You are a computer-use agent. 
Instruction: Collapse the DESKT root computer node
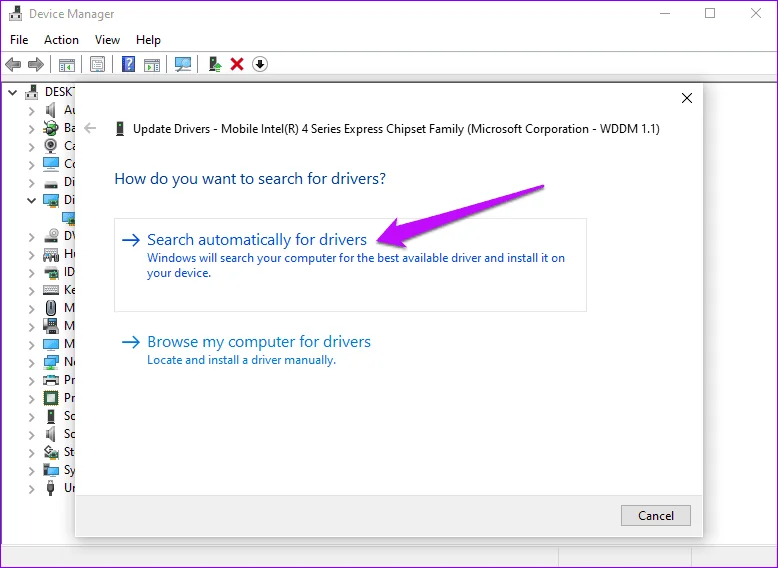point(13,92)
